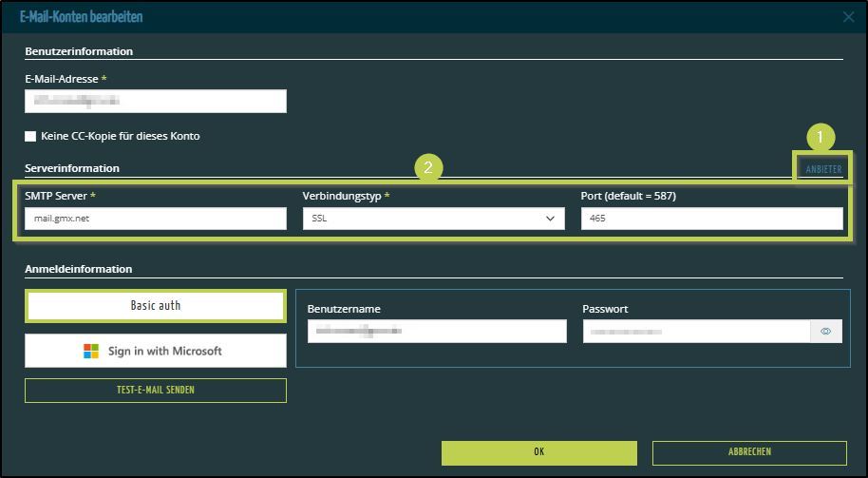Screen dimensions: 868x478
Task: Close the E-Mail-Konten bearbeiten dialog
Action: coord(848,17)
